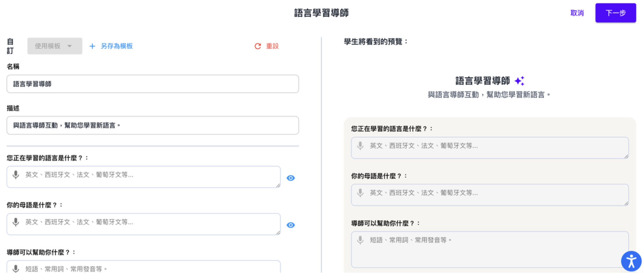Click the microphone icon in the native language field

16,223
